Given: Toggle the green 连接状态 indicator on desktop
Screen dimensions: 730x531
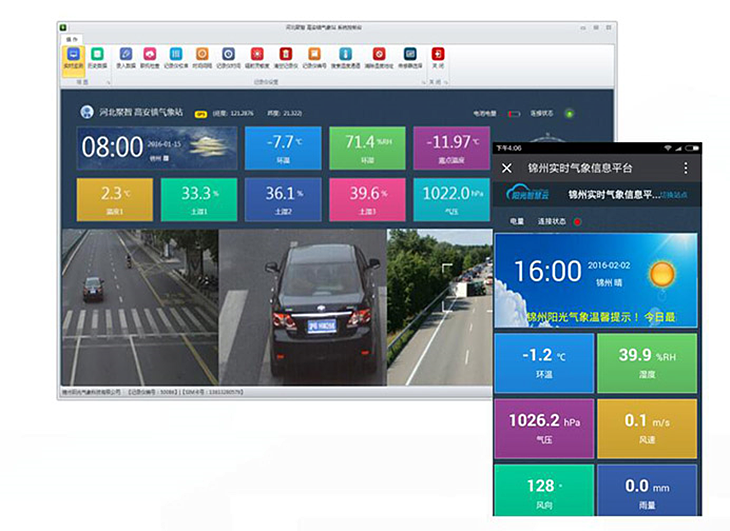Looking at the screenshot, I should pos(570,113).
